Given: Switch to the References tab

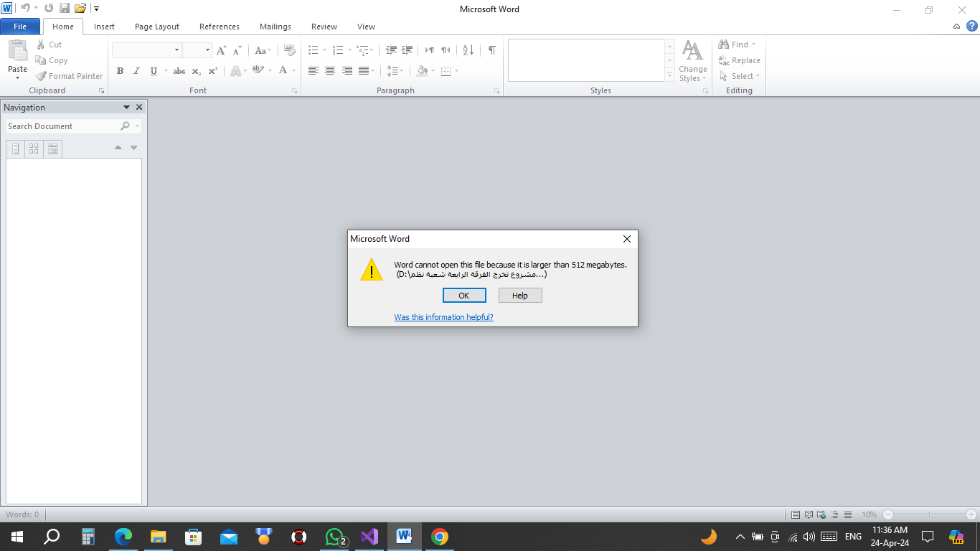Looking at the screenshot, I should coord(220,27).
